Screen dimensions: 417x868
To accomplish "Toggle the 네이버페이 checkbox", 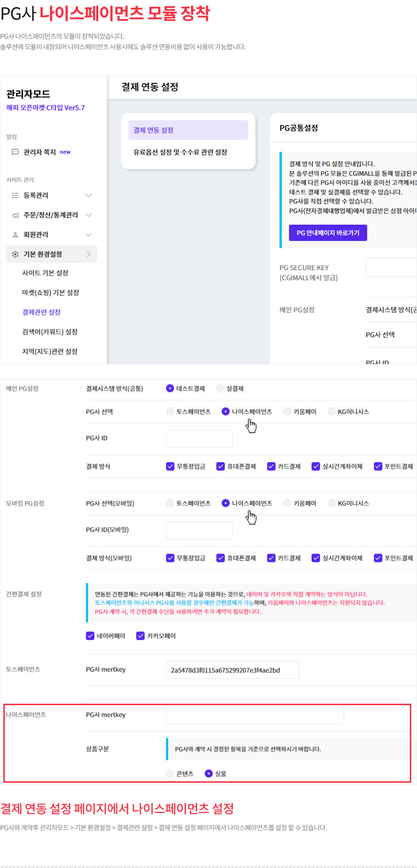I will tap(90, 636).
